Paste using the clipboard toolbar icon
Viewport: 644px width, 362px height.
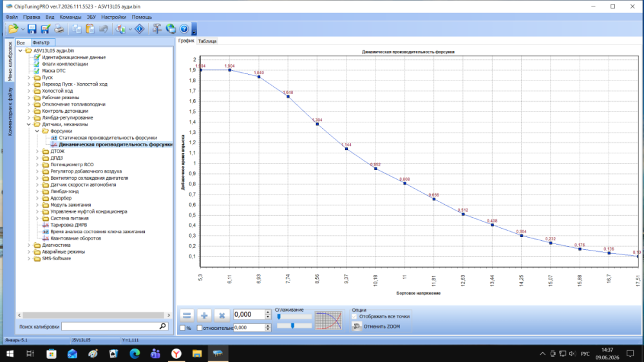click(x=90, y=29)
